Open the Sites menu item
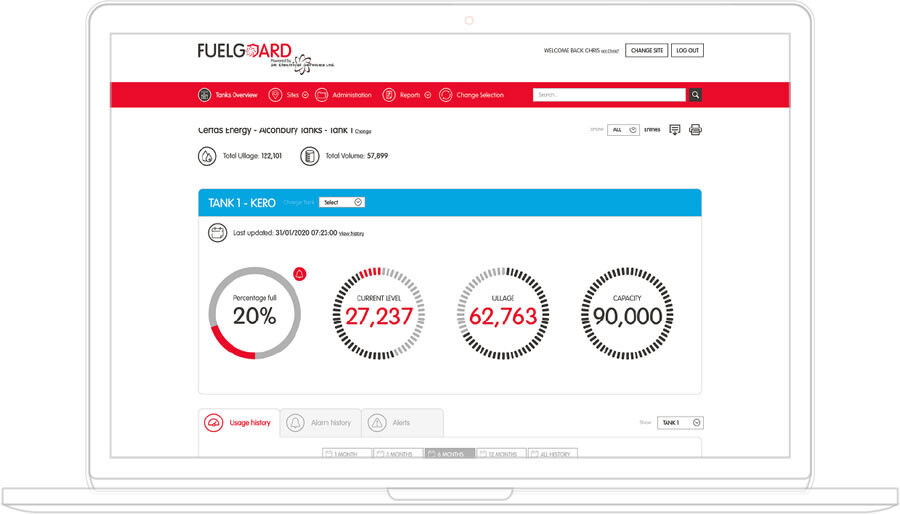Image resolution: width=900 pixels, height=514 pixels. [293, 95]
